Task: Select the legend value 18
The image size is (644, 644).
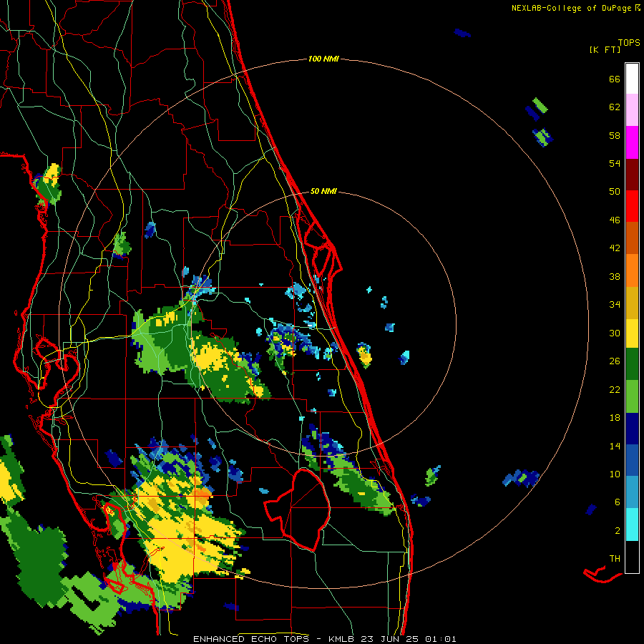Action: [615, 418]
